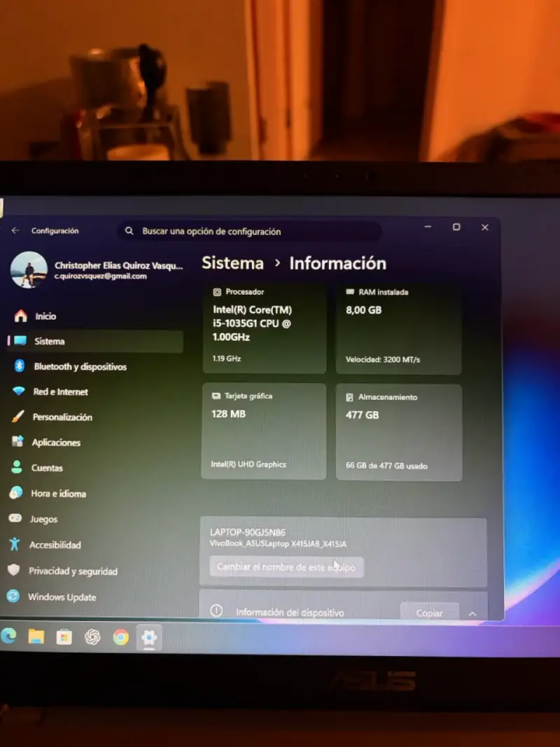Click the Procesador chip icon

(x=217, y=292)
